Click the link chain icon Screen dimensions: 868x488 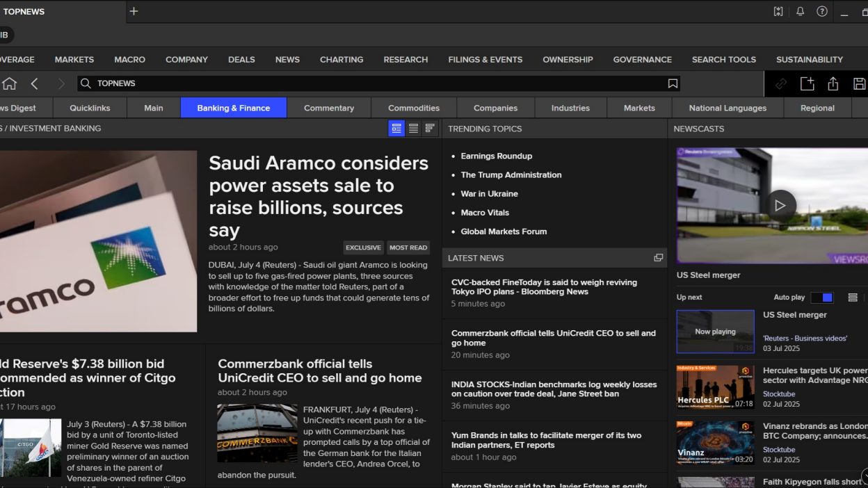click(781, 83)
